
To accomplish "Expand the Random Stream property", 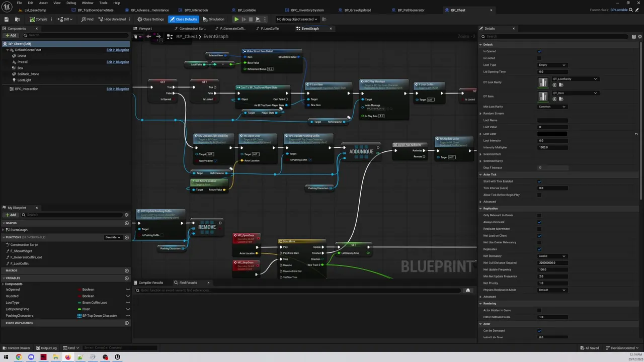I will 481,114.
